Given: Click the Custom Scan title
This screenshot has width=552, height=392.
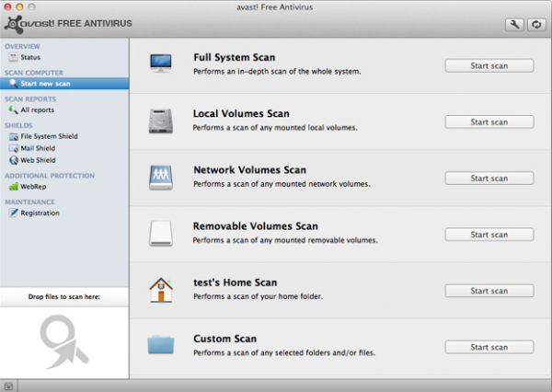Looking at the screenshot, I should 225,339.
